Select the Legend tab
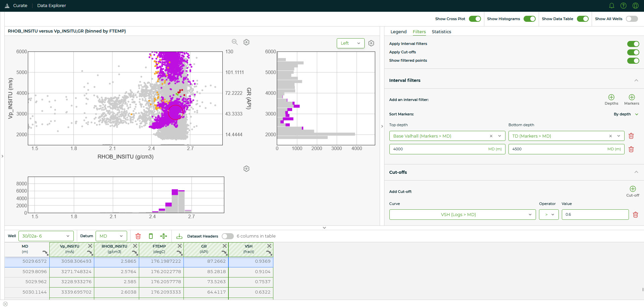The width and height of the screenshot is (644, 308). (398, 32)
